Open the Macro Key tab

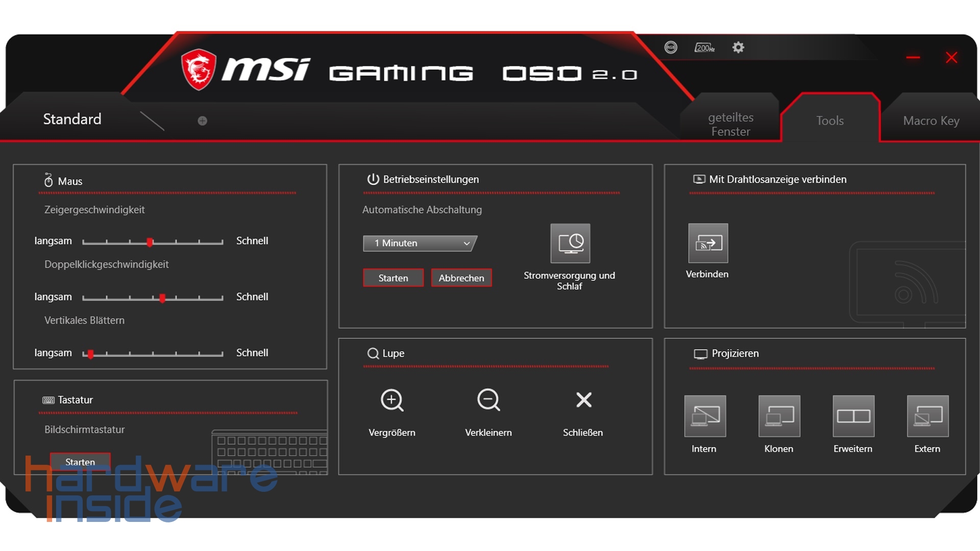pyautogui.click(x=931, y=121)
